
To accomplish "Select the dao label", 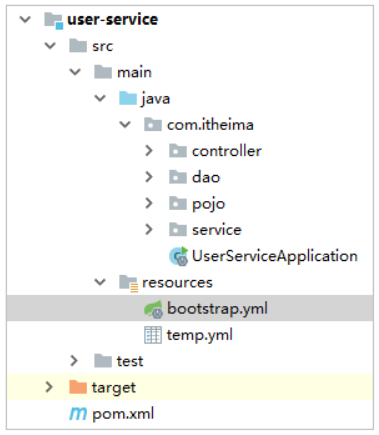I will [x=206, y=177].
